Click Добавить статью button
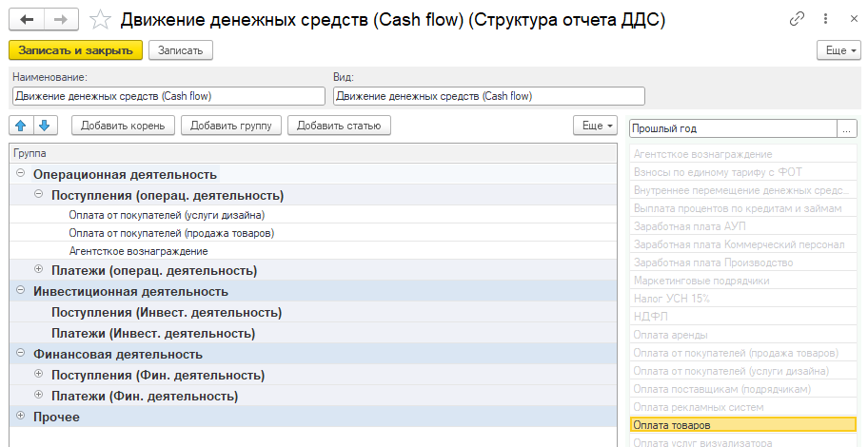The height and width of the screenshot is (447, 868). tap(339, 126)
